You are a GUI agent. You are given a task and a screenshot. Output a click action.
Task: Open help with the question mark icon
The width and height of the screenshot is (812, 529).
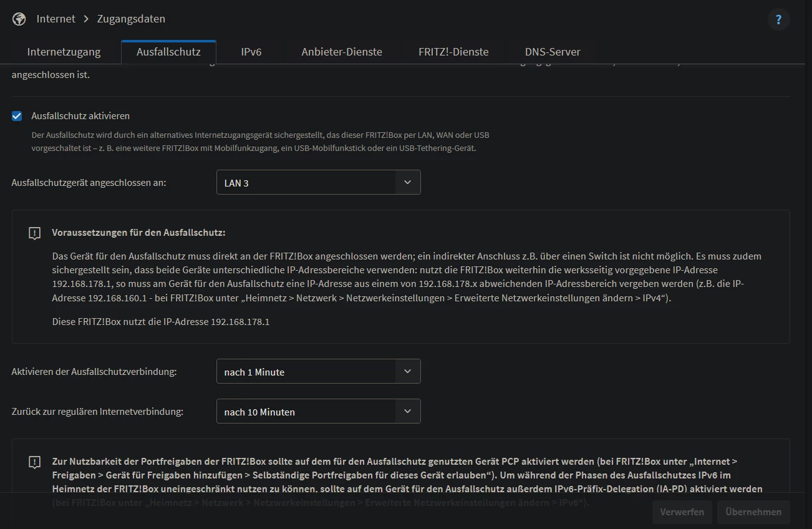click(778, 19)
